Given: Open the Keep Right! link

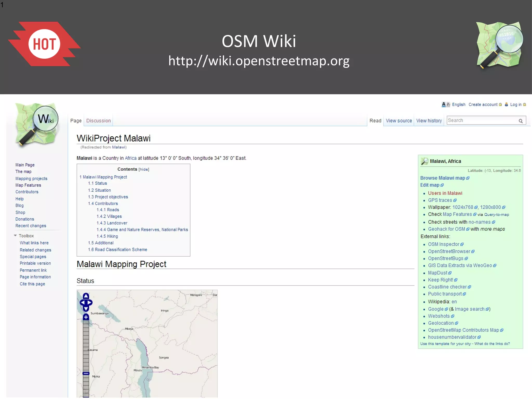Looking at the screenshot, I should click(440, 280).
